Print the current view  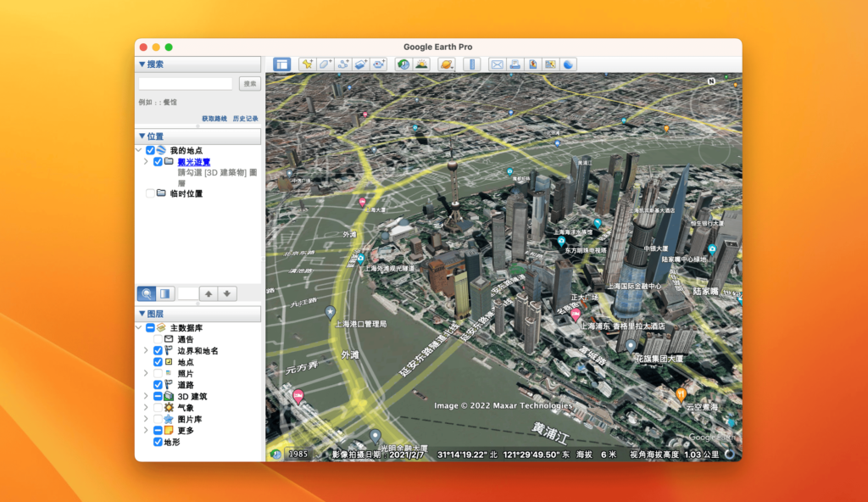pos(515,64)
